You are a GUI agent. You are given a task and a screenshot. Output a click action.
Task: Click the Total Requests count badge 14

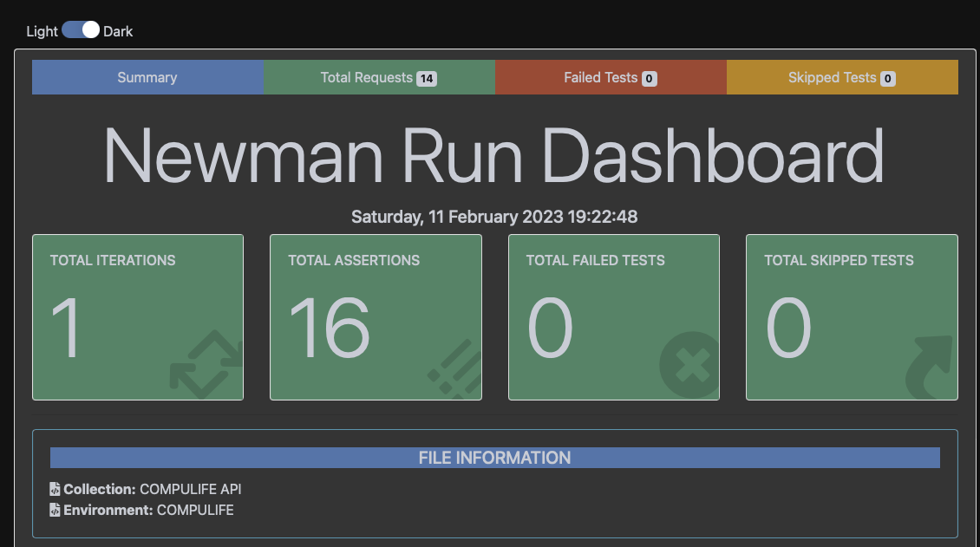[427, 79]
